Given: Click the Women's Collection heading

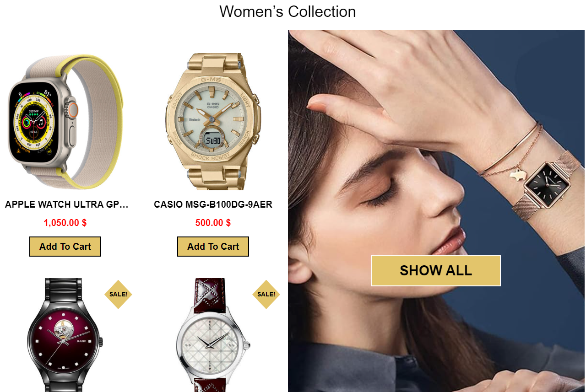Looking at the screenshot, I should coord(288,11).
